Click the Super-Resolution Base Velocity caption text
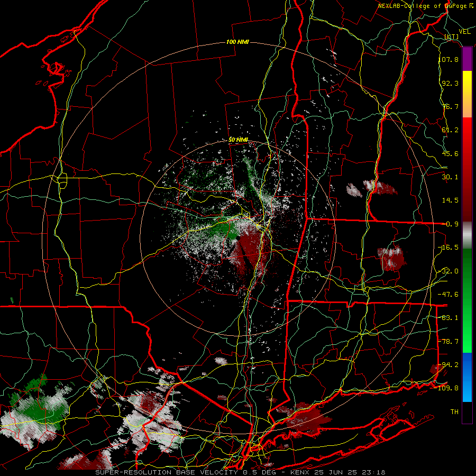 point(240,472)
